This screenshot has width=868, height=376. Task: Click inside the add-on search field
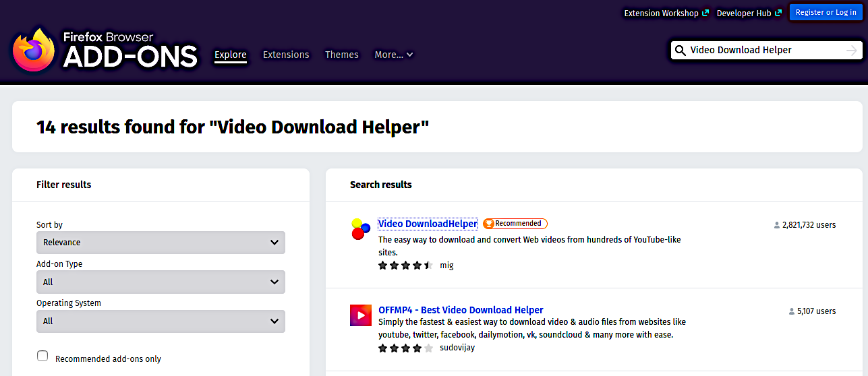pos(765,51)
